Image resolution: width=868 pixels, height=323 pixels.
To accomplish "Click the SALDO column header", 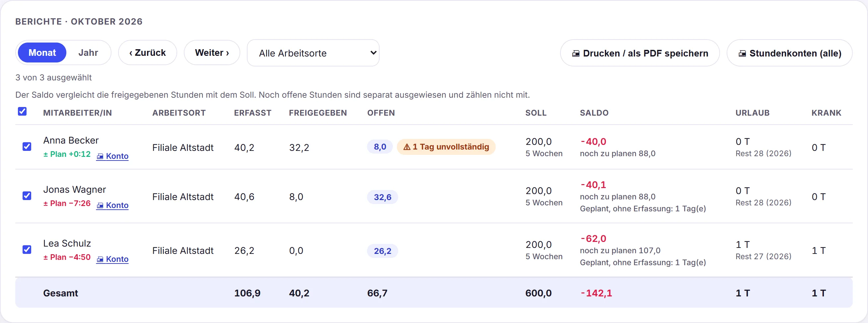I will [594, 113].
